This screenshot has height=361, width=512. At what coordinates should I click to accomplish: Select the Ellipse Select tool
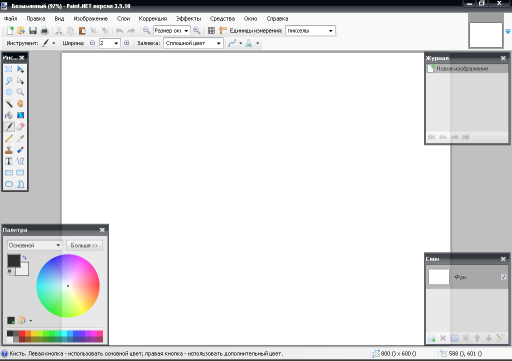pyautogui.click(x=9, y=92)
